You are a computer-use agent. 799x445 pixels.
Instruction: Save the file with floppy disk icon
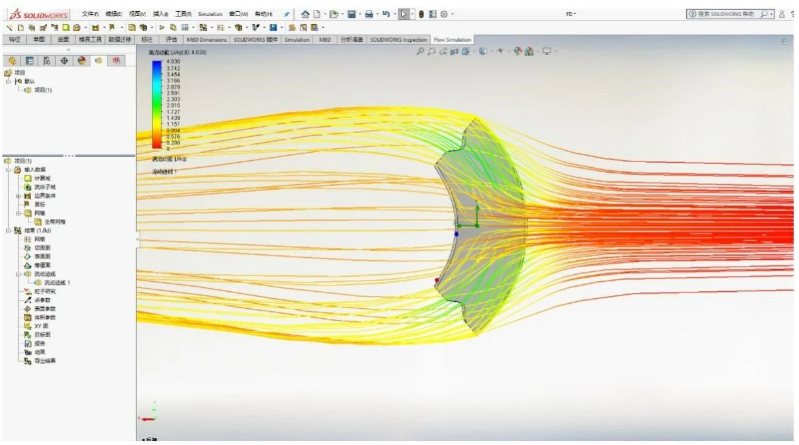tap(352, 14)
